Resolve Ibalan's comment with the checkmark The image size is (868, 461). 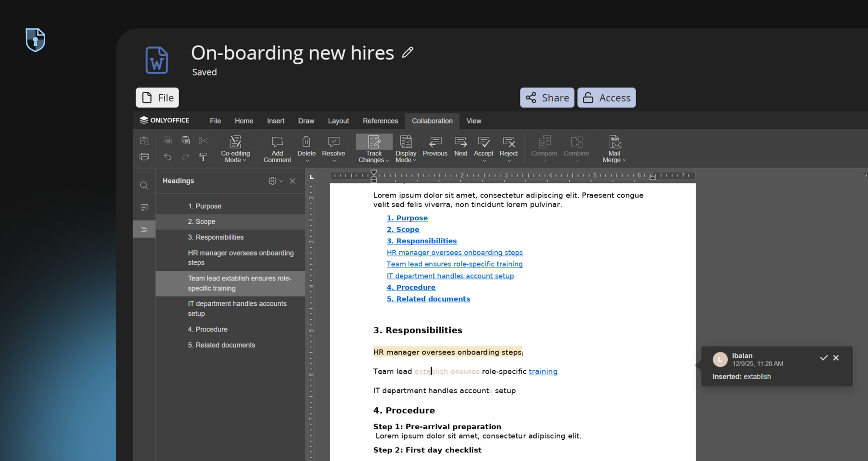click(x=824, y=358)
